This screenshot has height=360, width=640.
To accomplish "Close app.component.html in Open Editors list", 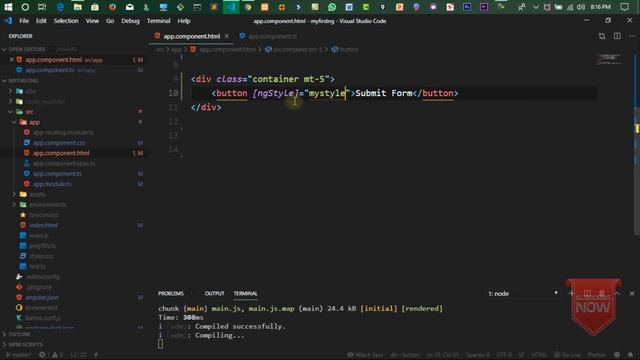I will pyautogui.click(x=11, y=60).
